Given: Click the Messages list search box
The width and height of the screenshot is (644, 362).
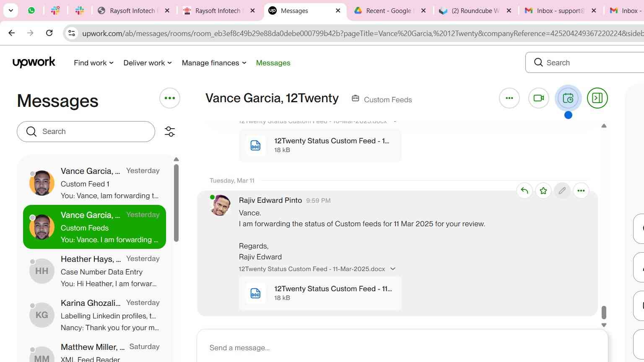Looking at the screenshot, I should coord(86,132).
